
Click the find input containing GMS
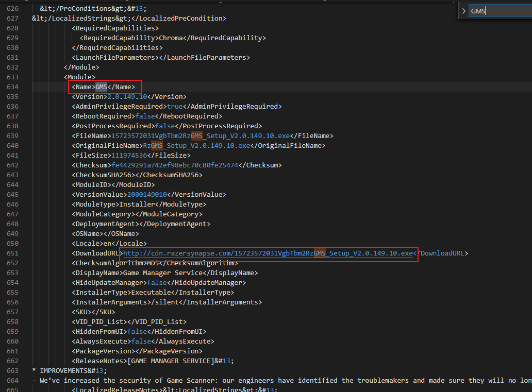point(497,11)
